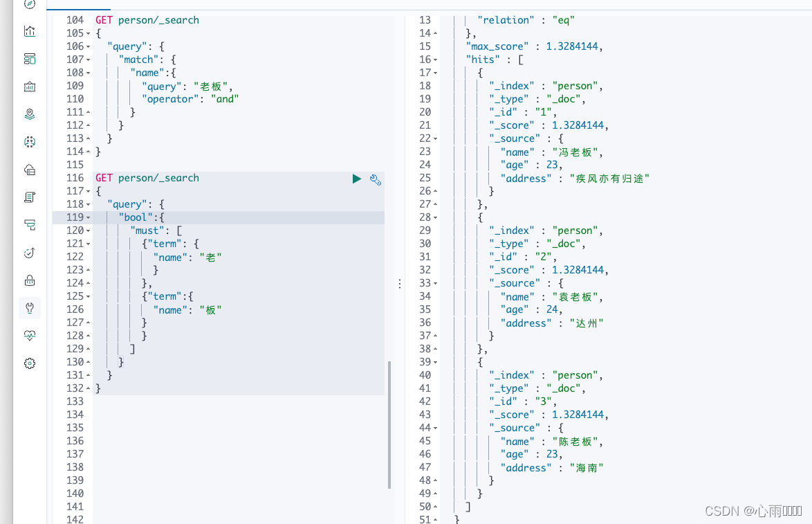Click the empty editor line 135
812x524 pixels.
pos(238,428)
